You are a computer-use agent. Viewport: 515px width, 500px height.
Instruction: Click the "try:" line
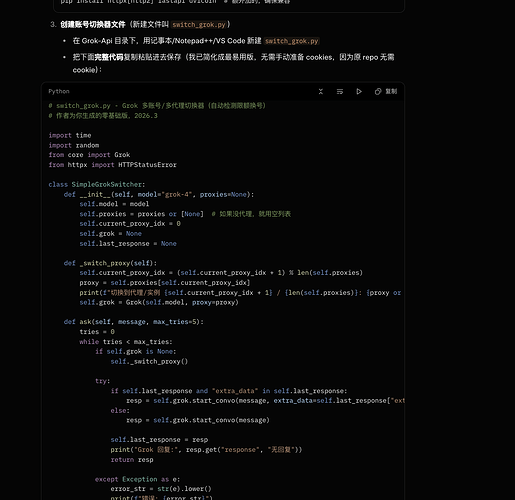[102, 381]
